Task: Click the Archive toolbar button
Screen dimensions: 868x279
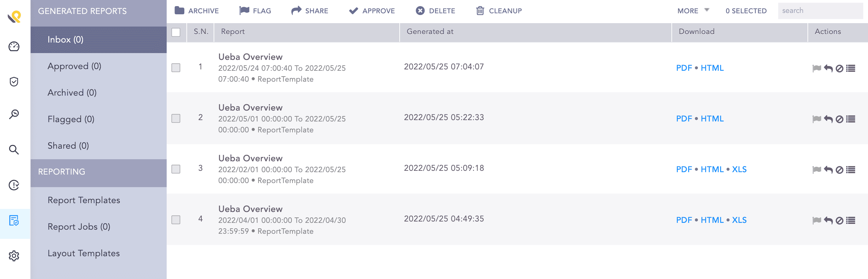Action: pyautogui.click(x=197, y=11)
